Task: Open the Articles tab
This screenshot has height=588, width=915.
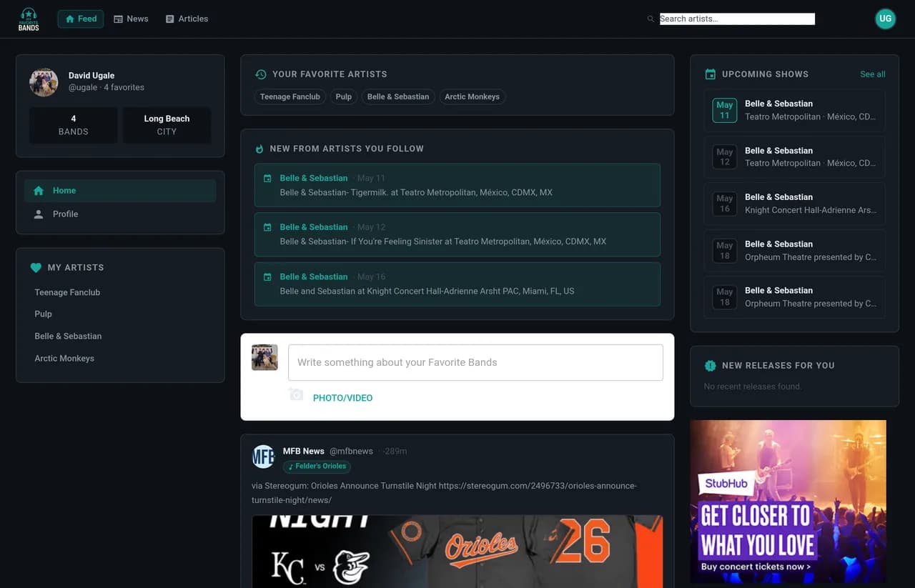Action: [187, 19]
